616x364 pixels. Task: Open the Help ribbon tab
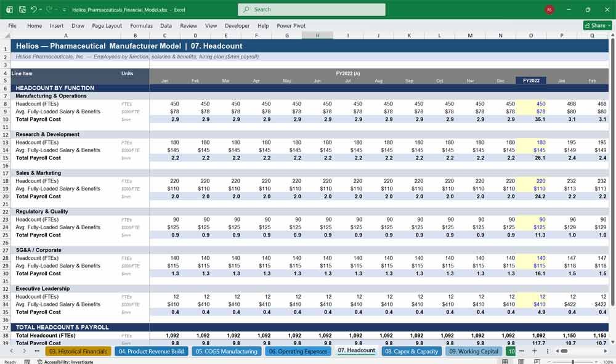263,25
